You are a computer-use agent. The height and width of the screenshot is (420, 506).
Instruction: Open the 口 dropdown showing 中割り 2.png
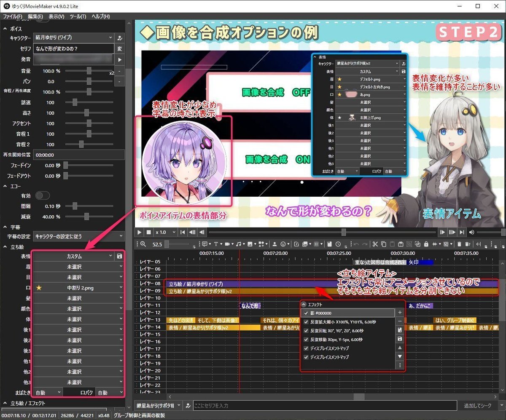79,288
